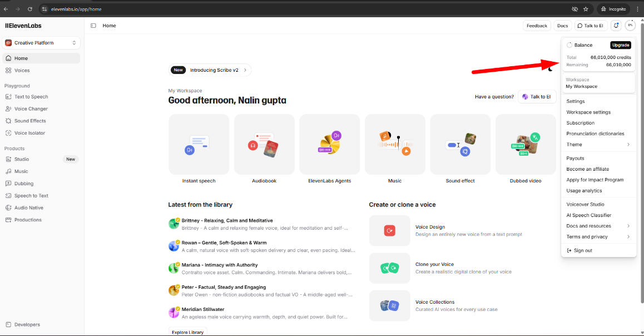
Task: Select the Voice Collections icon
Action: tap(389, 305)
